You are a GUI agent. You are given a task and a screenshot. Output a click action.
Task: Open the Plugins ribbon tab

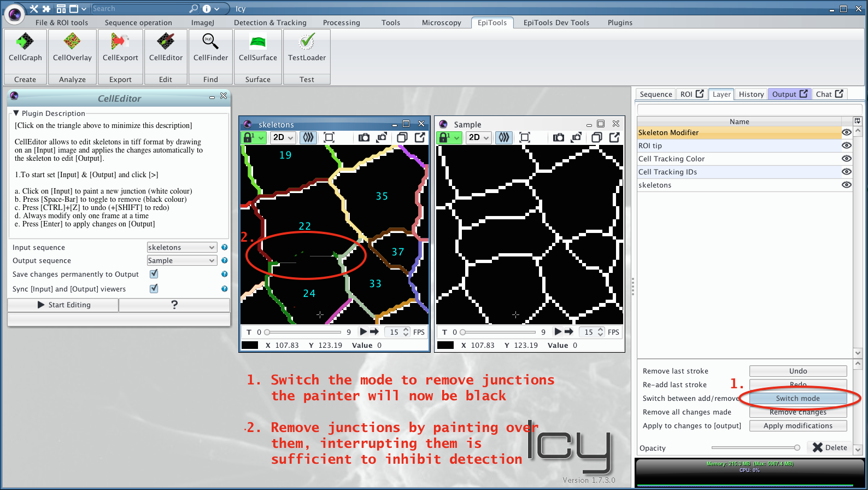[x=620, y=22]
